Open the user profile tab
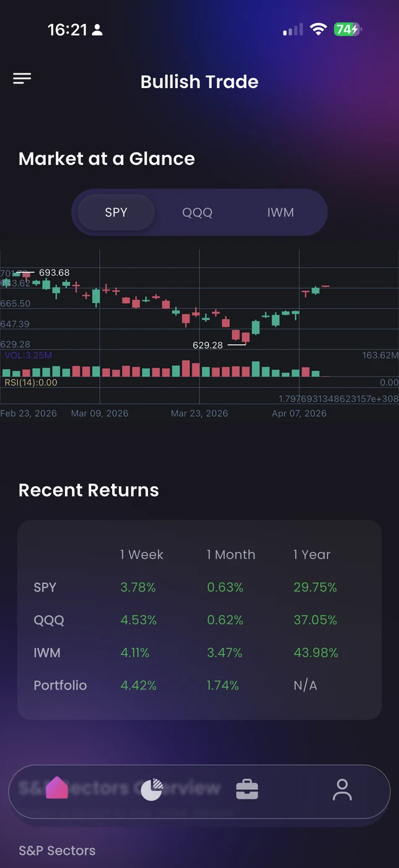Viewport: 399px width, 868px height. 342,789
